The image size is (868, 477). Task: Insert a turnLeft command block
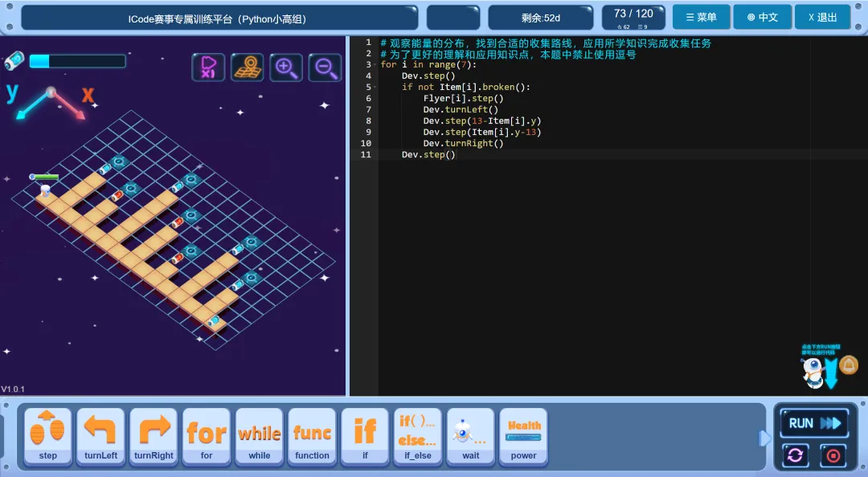100,436
